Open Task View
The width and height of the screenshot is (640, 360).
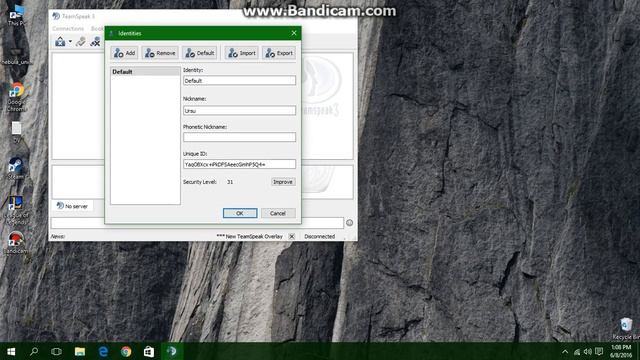[x=57, y=351]
